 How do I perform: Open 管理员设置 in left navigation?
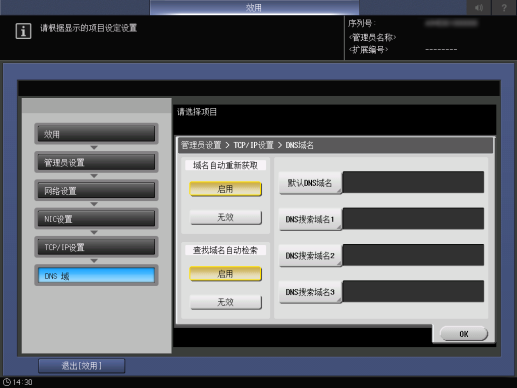point(96,162)
